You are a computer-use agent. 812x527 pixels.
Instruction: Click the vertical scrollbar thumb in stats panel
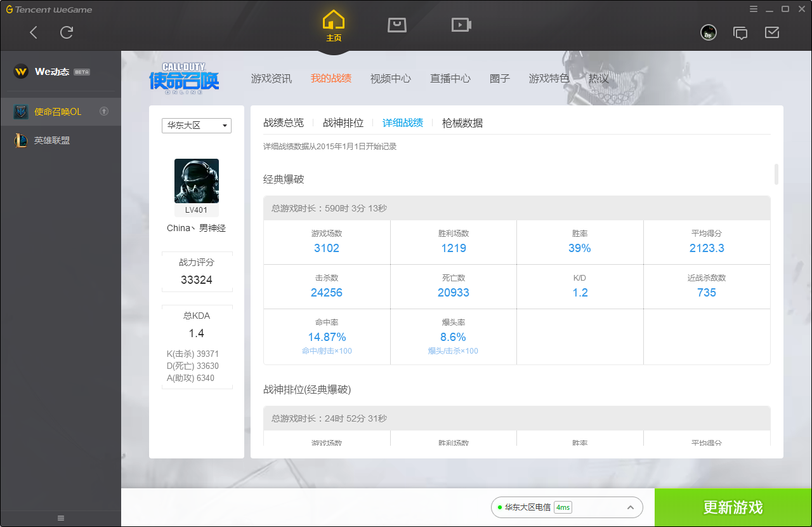776,174
